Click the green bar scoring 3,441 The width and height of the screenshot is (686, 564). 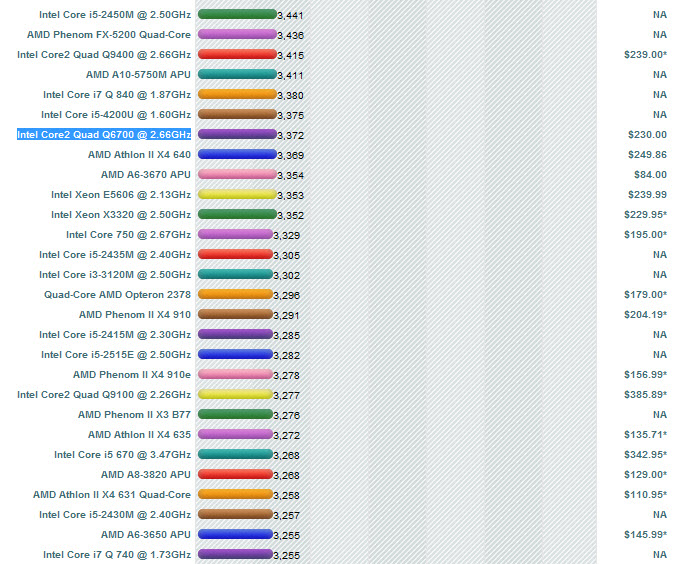237,14
